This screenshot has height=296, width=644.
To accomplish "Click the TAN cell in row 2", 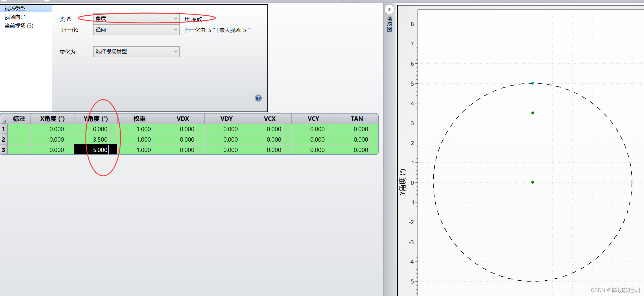I will 357,140.
